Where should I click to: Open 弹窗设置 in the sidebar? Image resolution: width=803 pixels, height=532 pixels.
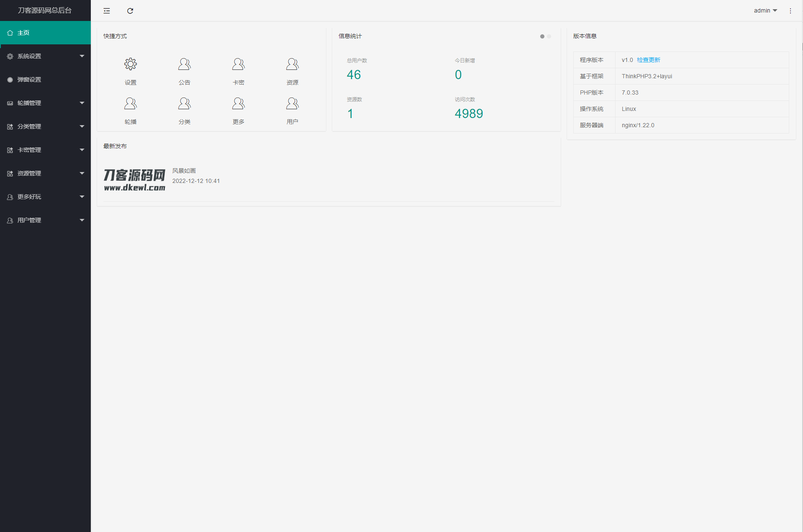(45, 80)
